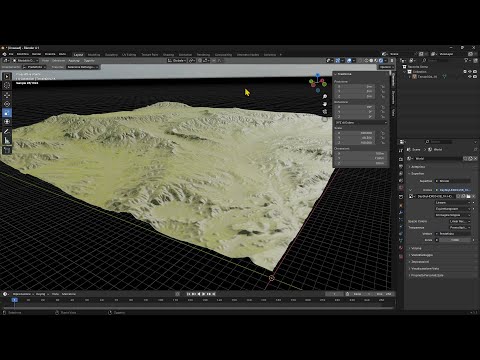480x360 pixels.
Task: Open the View Layer properties tab
Action: click(401, 174)
